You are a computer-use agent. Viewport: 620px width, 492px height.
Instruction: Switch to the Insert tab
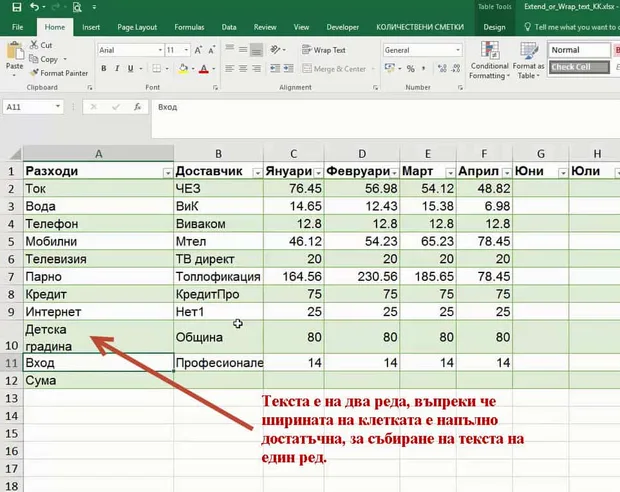(x=91, y=27)
